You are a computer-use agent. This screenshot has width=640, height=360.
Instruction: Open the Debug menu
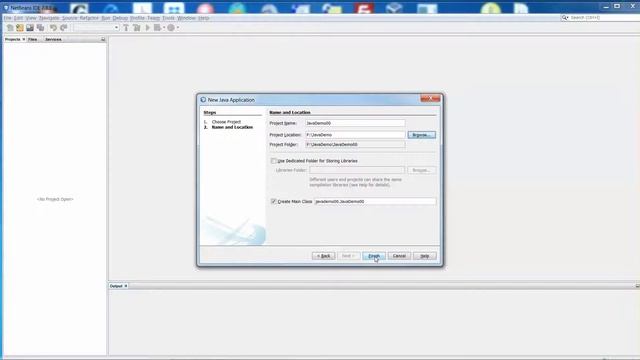pyautogui.click(x=120, y=18)
